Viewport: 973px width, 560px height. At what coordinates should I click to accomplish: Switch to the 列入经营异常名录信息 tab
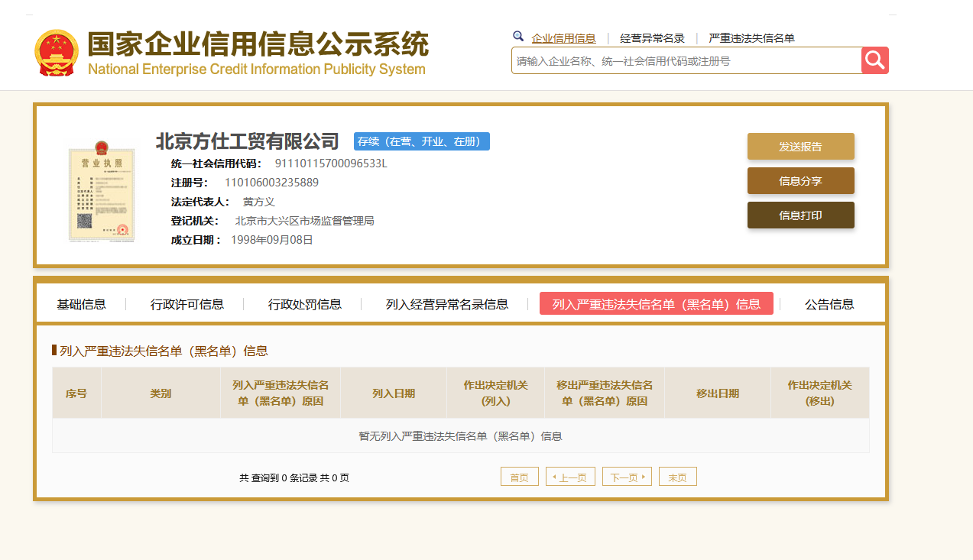(x=447, y=304)
